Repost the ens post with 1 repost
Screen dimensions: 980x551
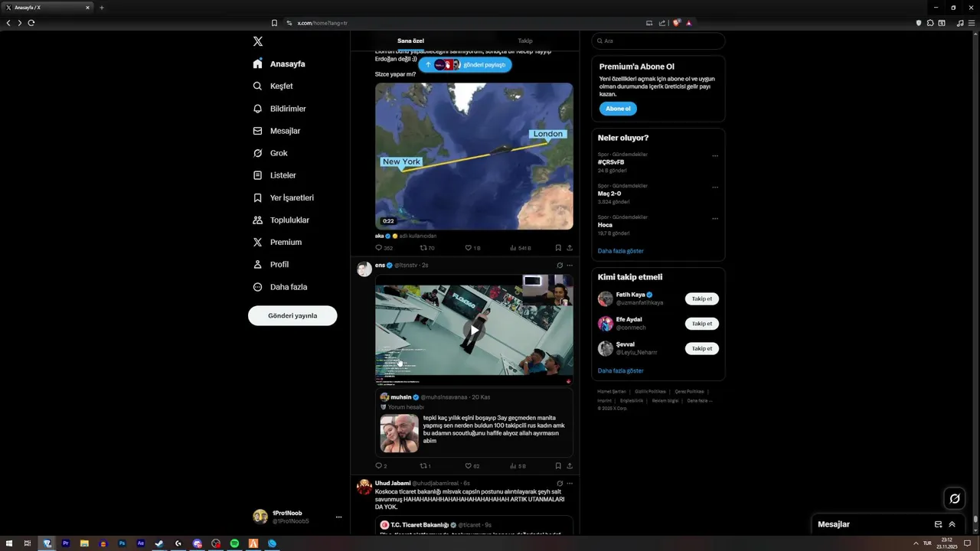(426, 465)
